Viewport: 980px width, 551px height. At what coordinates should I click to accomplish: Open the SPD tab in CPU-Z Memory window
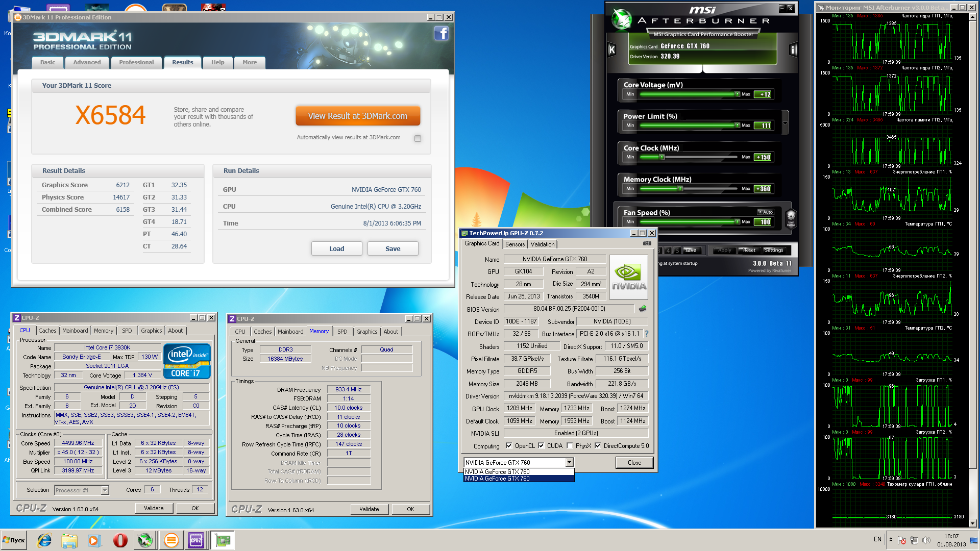(342, 332)
